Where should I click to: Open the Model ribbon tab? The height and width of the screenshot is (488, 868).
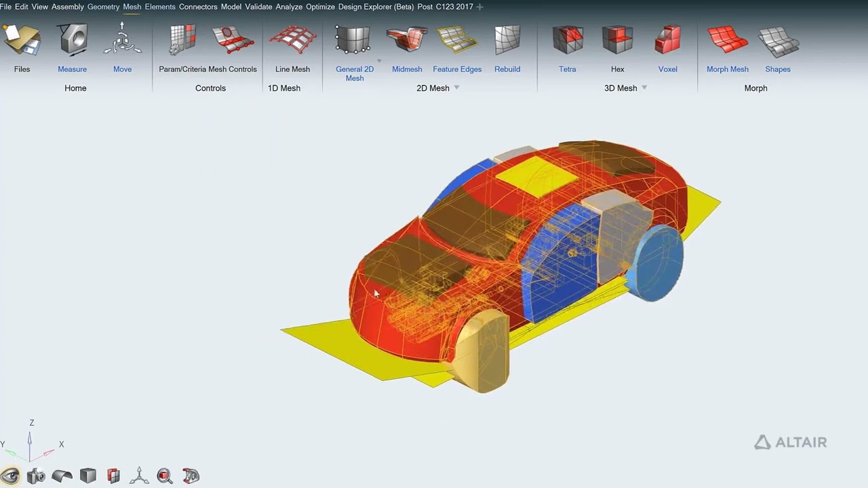(x=231, y=7)
